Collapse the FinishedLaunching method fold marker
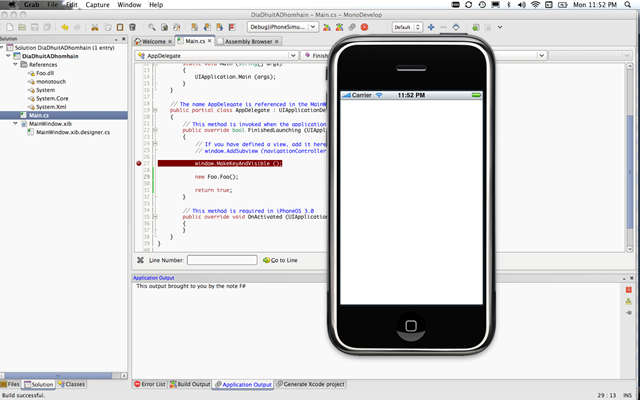640x400 pixels. (155, 130)
